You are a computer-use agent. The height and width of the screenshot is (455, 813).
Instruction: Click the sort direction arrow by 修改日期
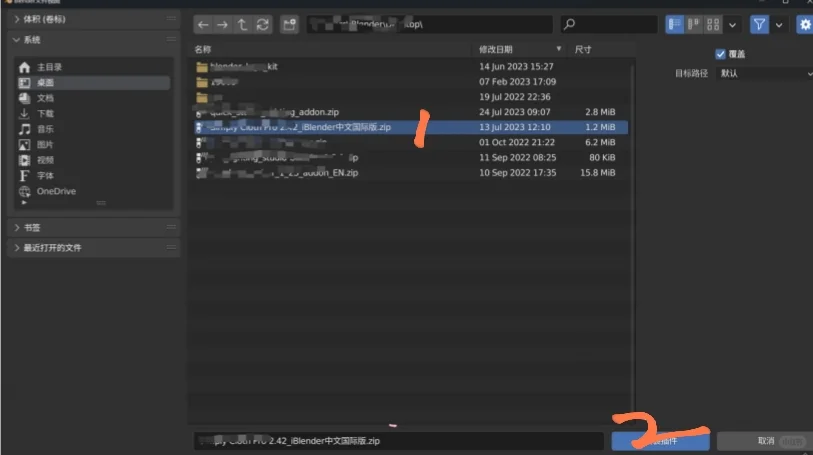558,49
